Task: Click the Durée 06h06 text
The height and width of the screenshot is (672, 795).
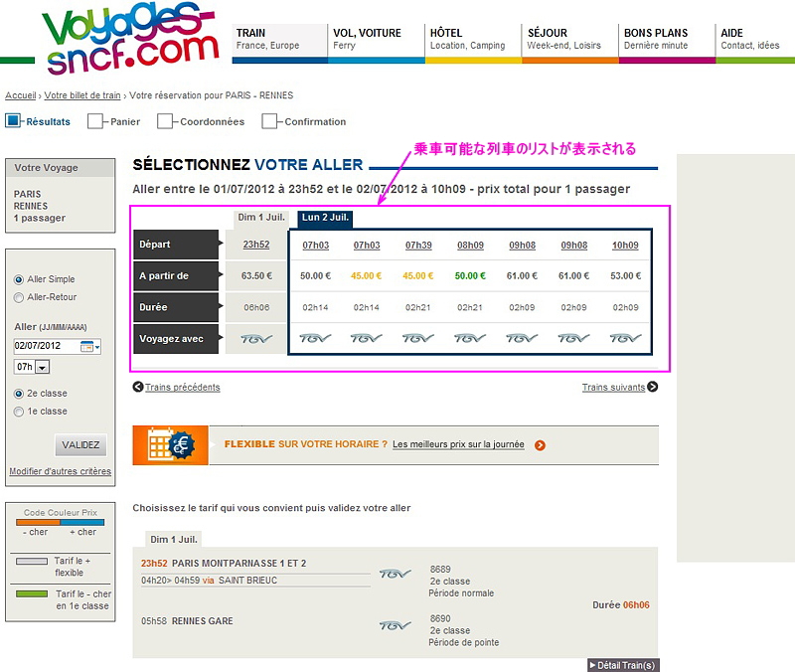Action: click(620, 605)
